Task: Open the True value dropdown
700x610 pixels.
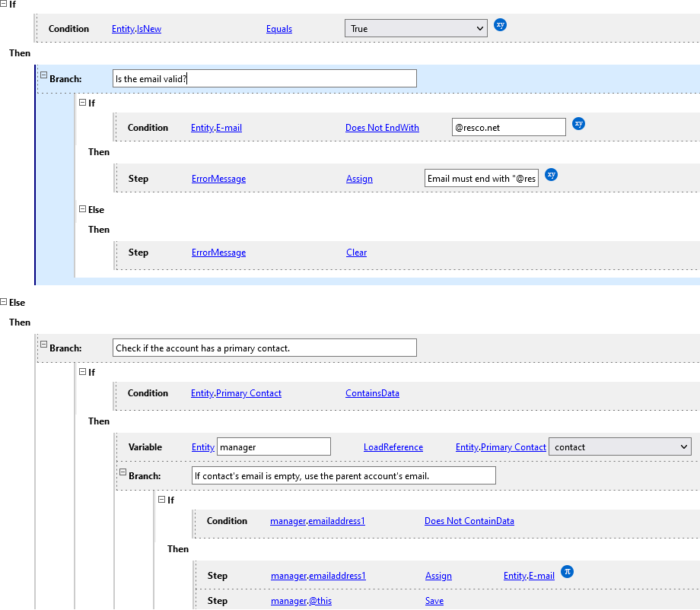Action: [x=415, y=29]
